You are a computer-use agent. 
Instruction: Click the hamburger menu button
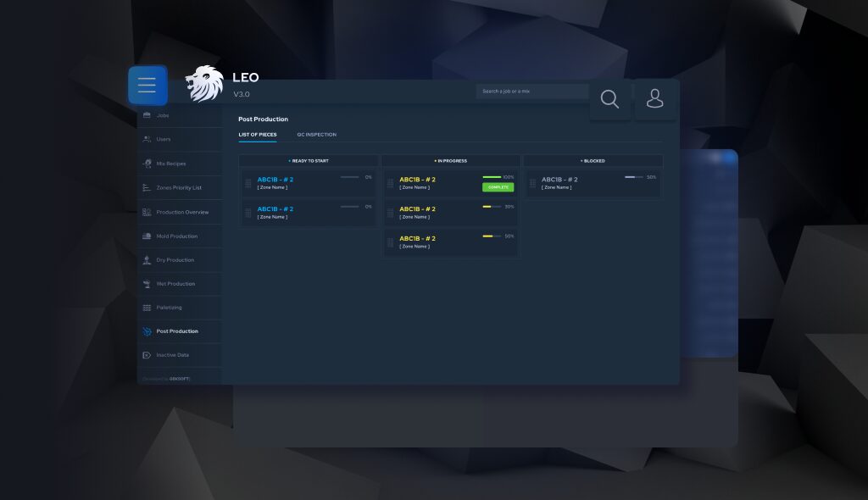[147, 85]
